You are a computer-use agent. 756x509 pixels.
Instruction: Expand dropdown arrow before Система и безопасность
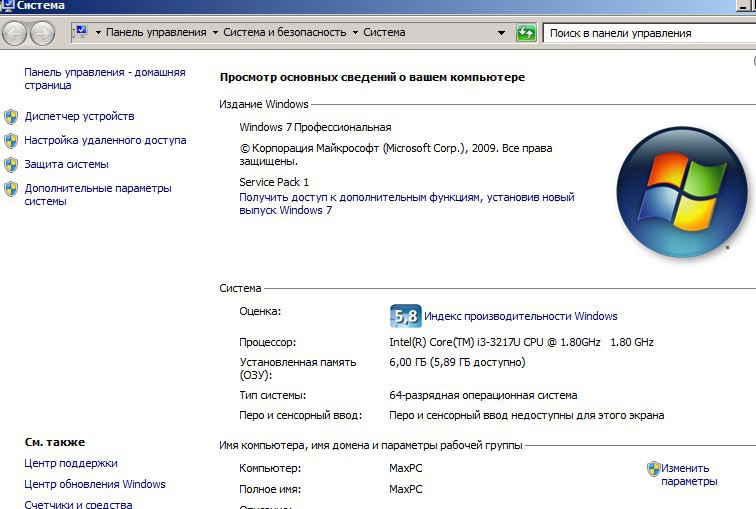pyautogui.click(x=215, y=33)
